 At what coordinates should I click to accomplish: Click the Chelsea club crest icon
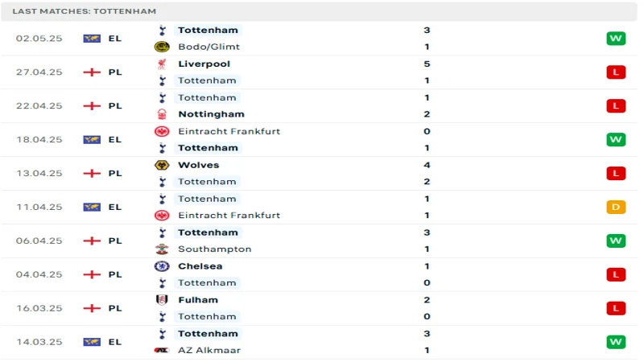162,266
